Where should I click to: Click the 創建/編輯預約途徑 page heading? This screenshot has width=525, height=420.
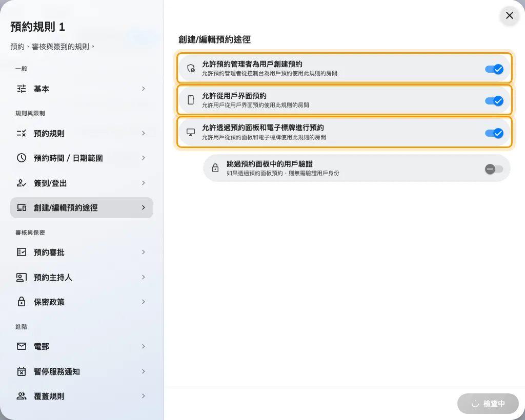pyautogui.click(x=215, y=39)
